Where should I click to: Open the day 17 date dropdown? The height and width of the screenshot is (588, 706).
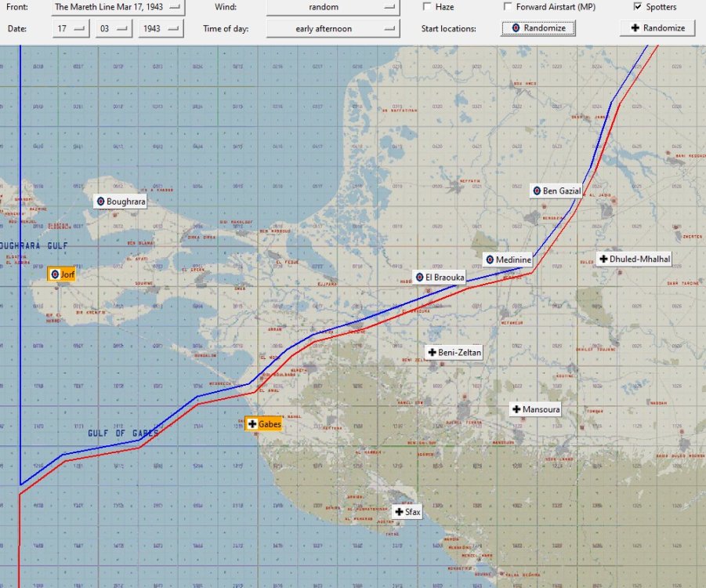71,29
